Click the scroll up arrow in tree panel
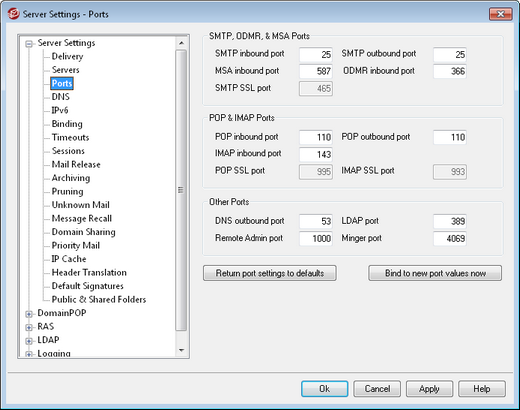 (181, 43)
